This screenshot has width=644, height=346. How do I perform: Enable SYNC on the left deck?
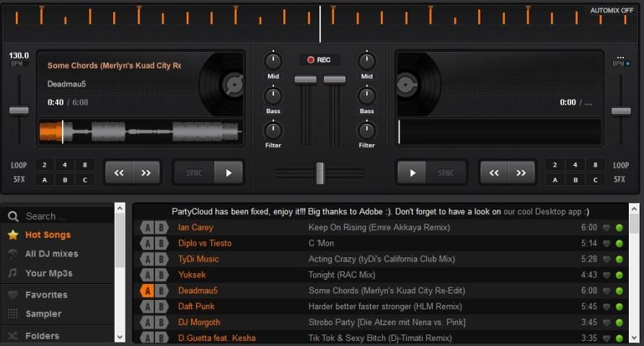[194, 173]
